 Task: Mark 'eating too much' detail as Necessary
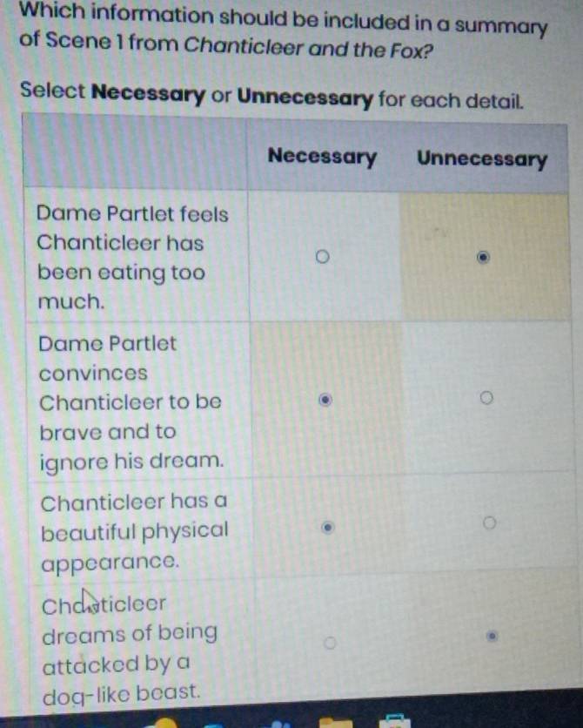coord(322,256)
